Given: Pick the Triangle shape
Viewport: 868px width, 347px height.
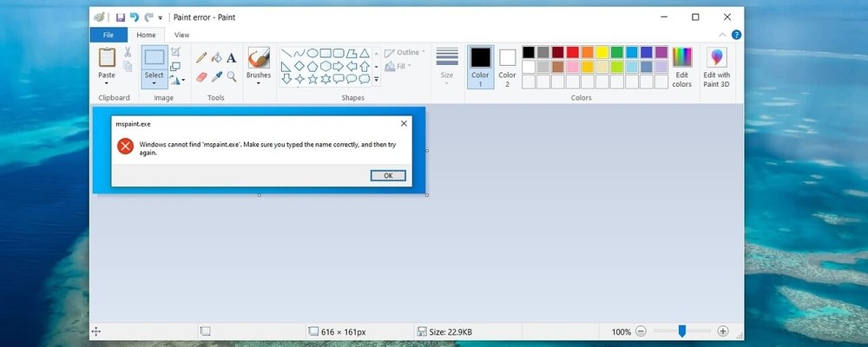Looking at the screenshot, I should (365, 53).
